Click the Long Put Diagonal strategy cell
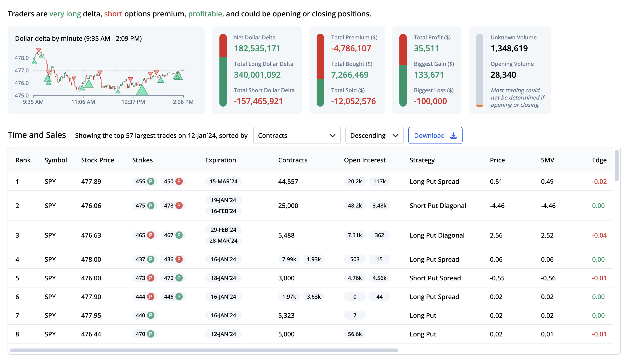Image resolution: width=630 pixels, height=364 pixels. 437,235
